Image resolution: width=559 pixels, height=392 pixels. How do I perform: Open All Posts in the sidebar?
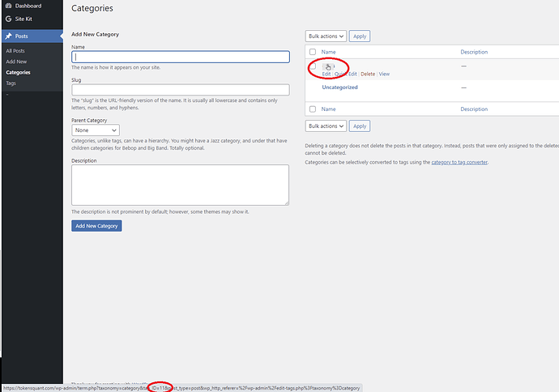15,51
